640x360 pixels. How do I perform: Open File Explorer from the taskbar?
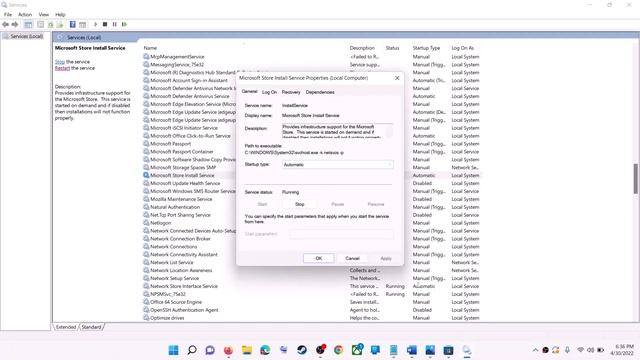(247, 350)
